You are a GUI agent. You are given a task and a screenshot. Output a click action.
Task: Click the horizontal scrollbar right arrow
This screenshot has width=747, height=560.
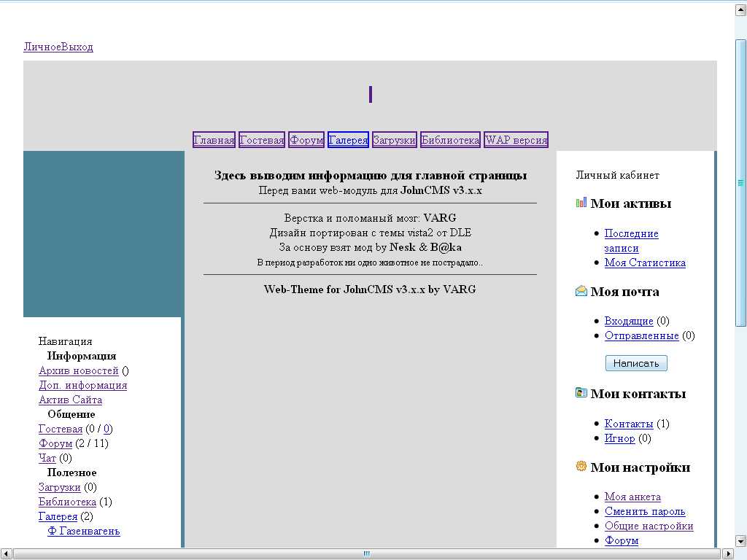[x=727, y=554]
